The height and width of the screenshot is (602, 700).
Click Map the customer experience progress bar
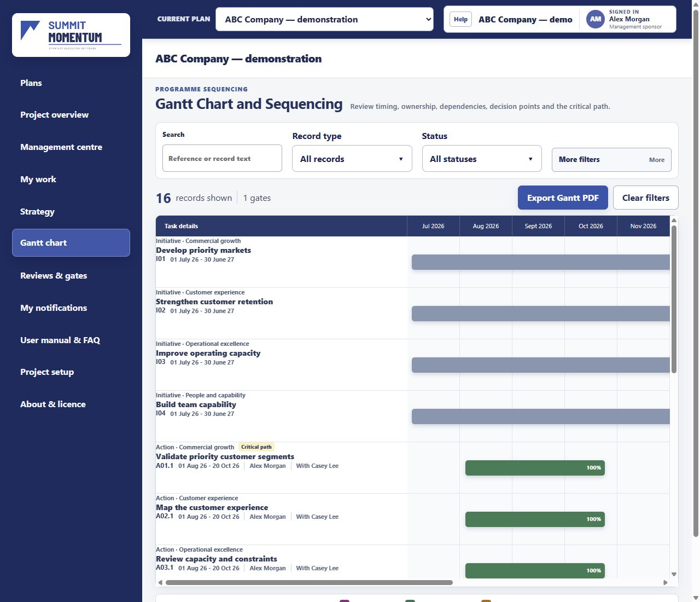[535, 519]
